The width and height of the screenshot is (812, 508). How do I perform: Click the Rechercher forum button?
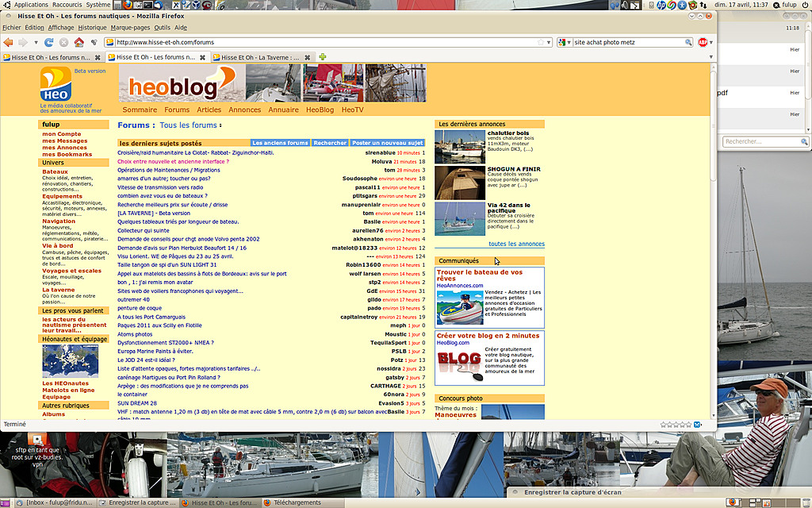(x=330, y=143)
